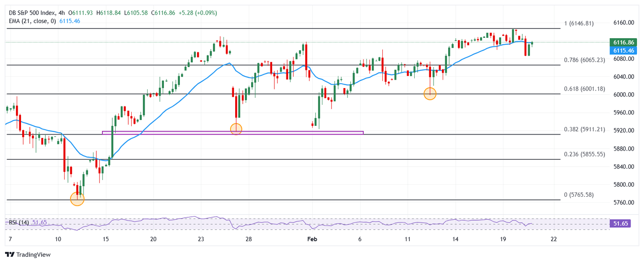
Task: Select the orange circle above the purple rectangle
Action: 236,129
